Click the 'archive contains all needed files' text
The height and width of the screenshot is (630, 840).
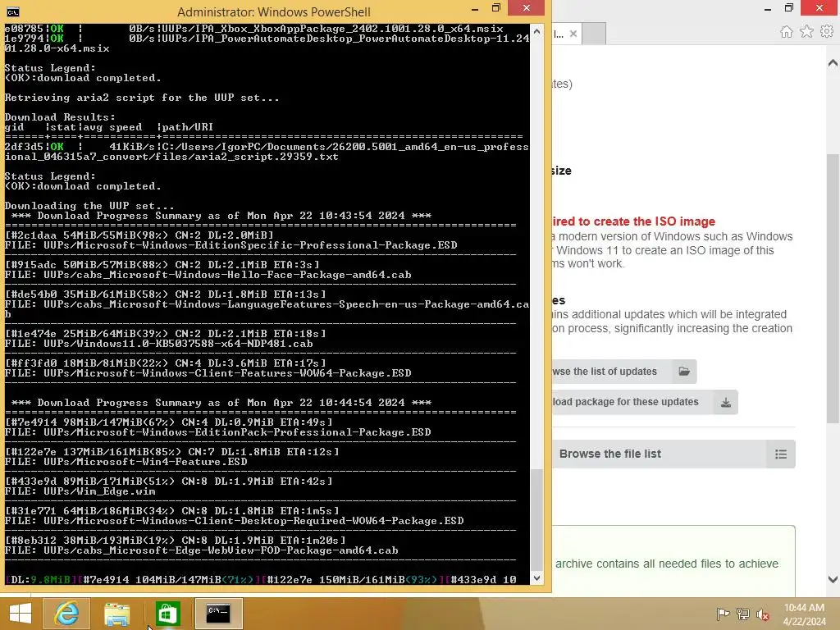[x=666, y=564]
